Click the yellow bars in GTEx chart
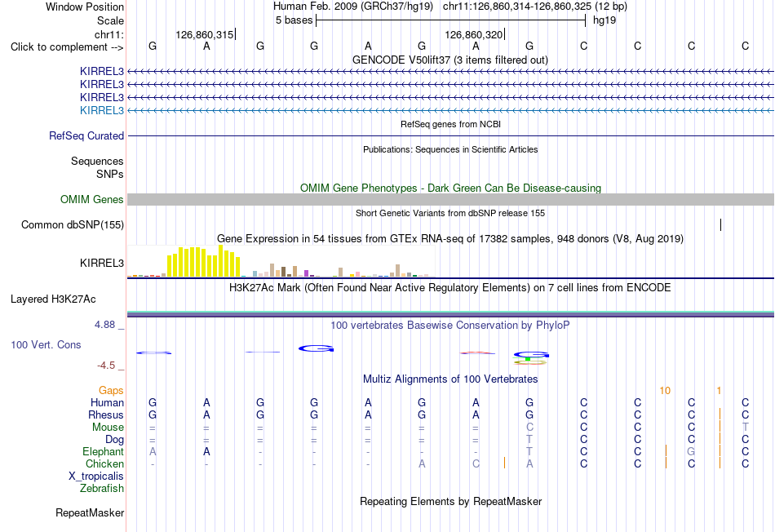The height and width of the screenshot is (532, 775). pyautogui.click(x=204, y=262)
